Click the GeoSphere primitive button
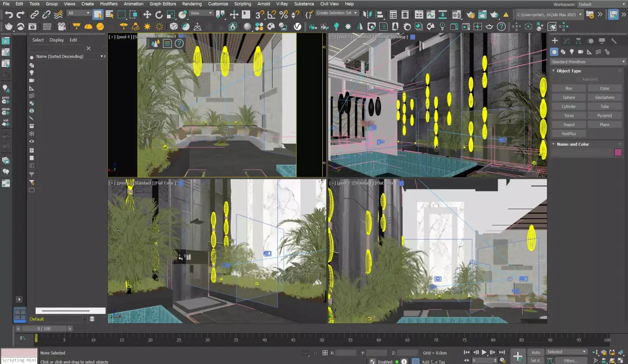 [x=605, y=97]
